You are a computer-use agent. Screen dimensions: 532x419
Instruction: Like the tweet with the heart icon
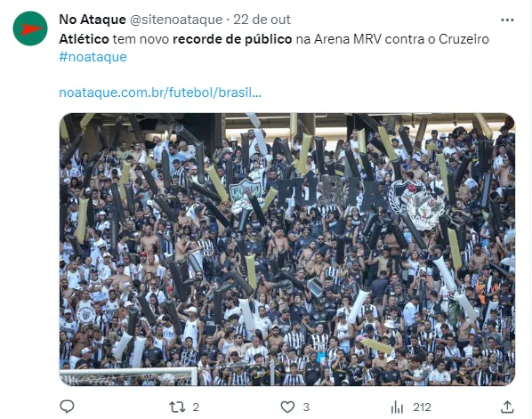pos(287,407)
